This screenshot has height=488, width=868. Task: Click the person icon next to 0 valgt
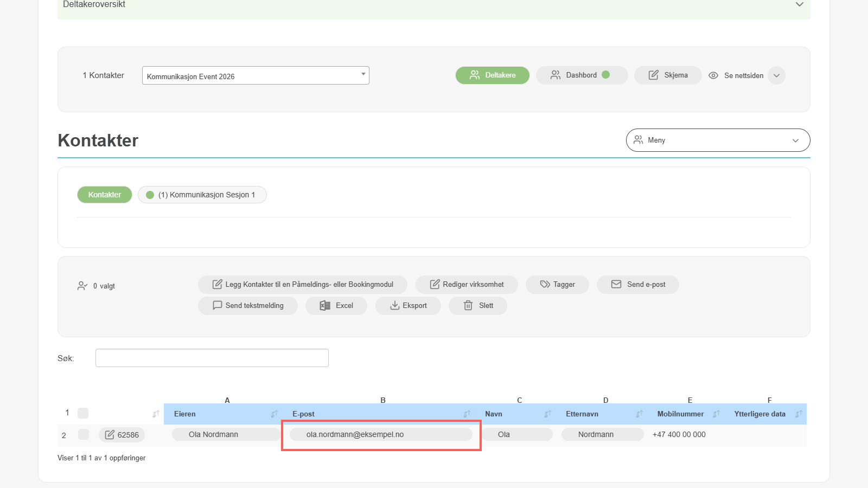82,286
